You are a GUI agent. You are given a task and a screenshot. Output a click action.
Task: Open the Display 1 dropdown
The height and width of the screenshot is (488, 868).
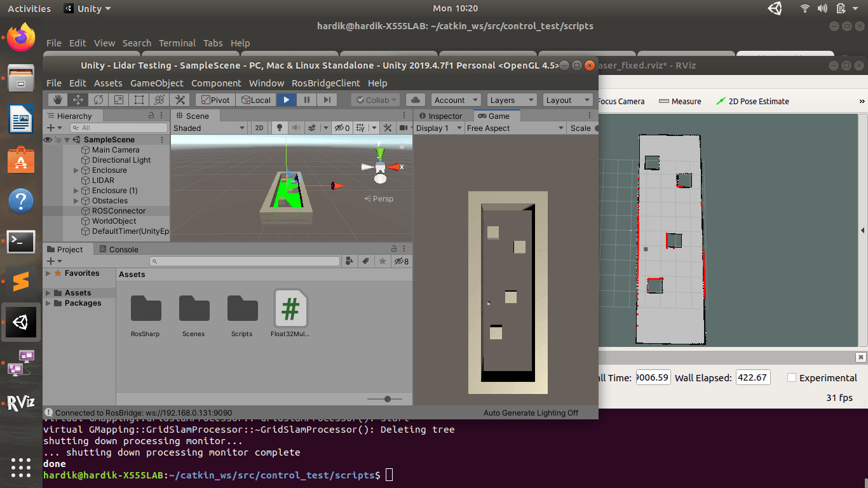(x=438, y=128)
